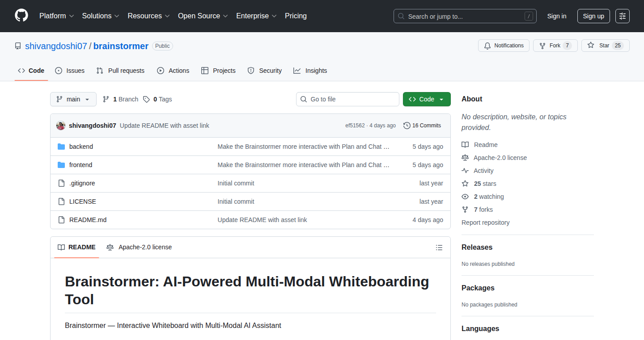Expand the Open Source menu
Viewport: 644px width, 340px height.
click(203, 16)
